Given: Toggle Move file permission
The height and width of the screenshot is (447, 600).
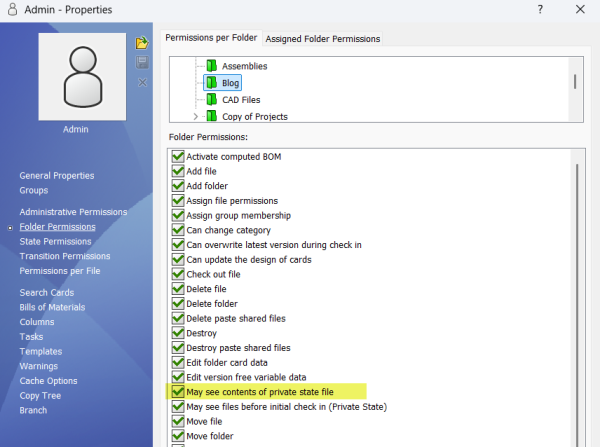Looking at the screenshot, I should pos(178,421).
